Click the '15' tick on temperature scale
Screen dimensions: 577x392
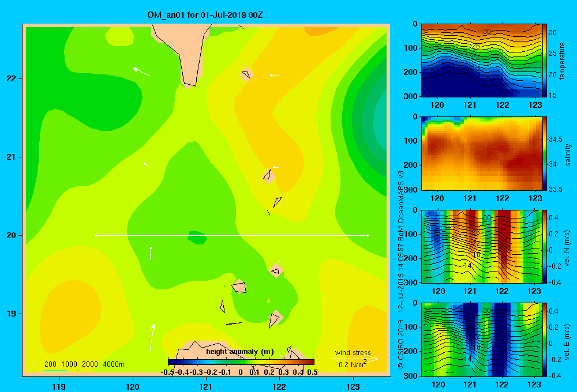(x=553, y=95)
